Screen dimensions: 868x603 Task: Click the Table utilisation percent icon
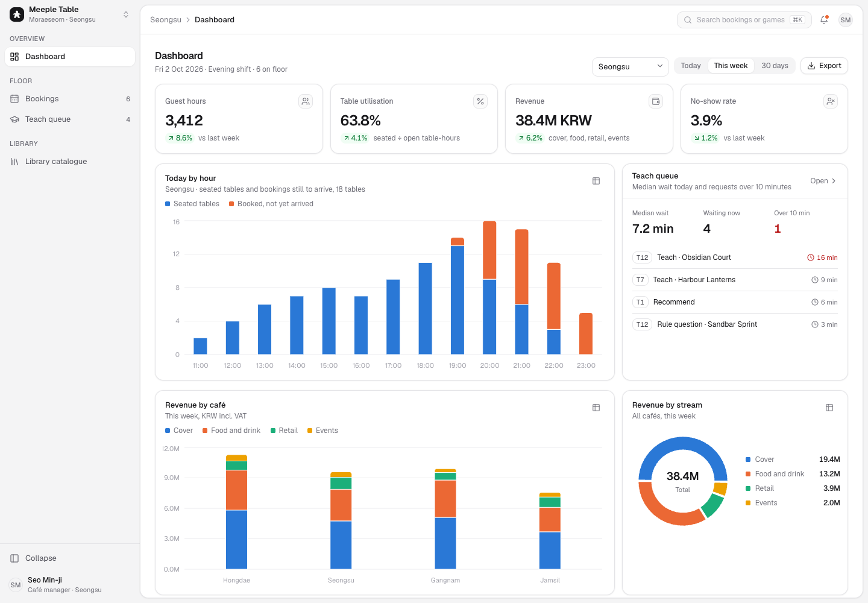point(480,101)
